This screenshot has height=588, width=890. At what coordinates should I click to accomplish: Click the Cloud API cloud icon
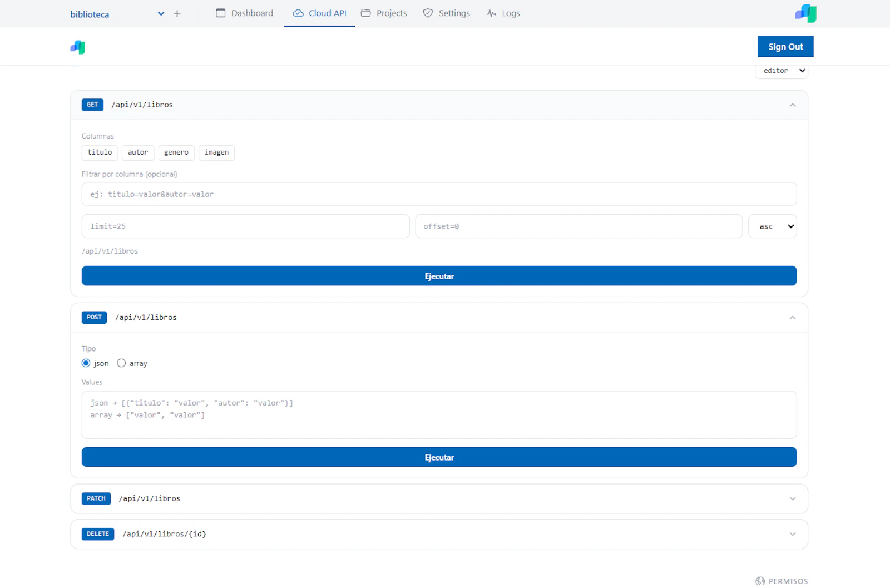298,13
